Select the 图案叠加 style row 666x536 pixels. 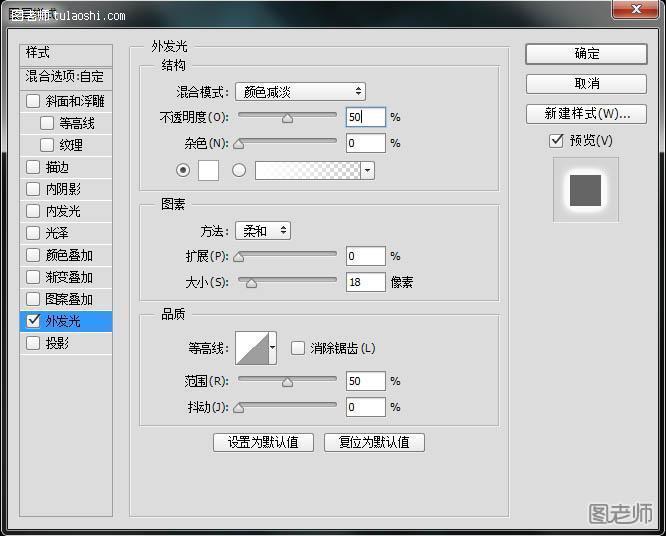(x=66, y=299)
